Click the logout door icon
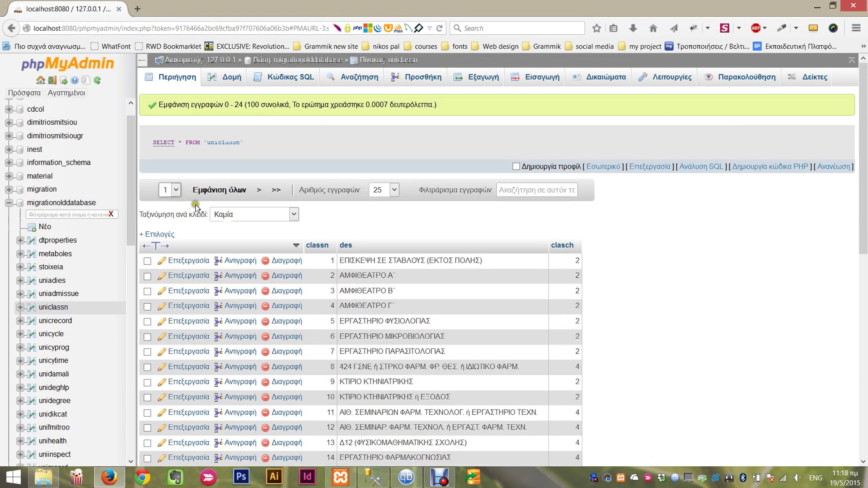Screen dimensions: 868x488 (x=52, y=80)
